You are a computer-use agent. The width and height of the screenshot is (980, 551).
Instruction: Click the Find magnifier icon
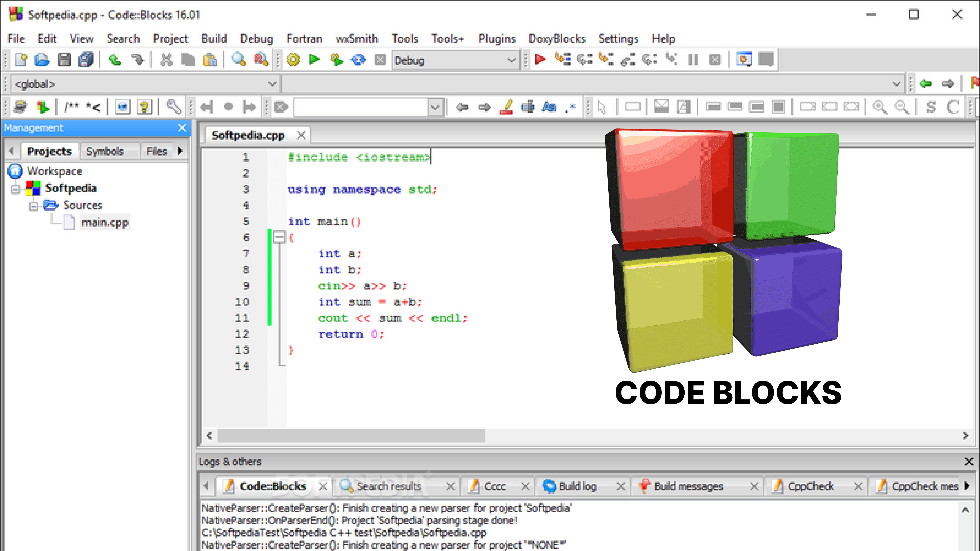[x=239, y=60]
